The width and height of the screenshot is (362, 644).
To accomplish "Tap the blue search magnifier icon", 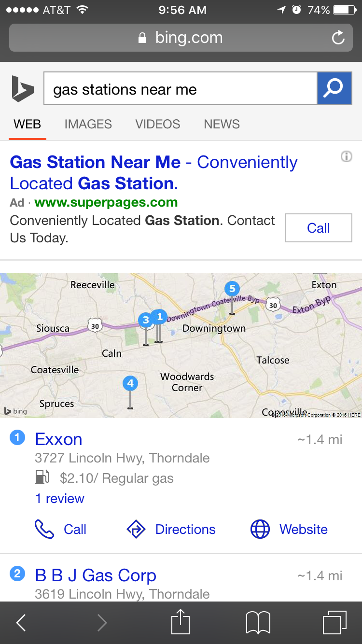I will (x=334, y=89).
